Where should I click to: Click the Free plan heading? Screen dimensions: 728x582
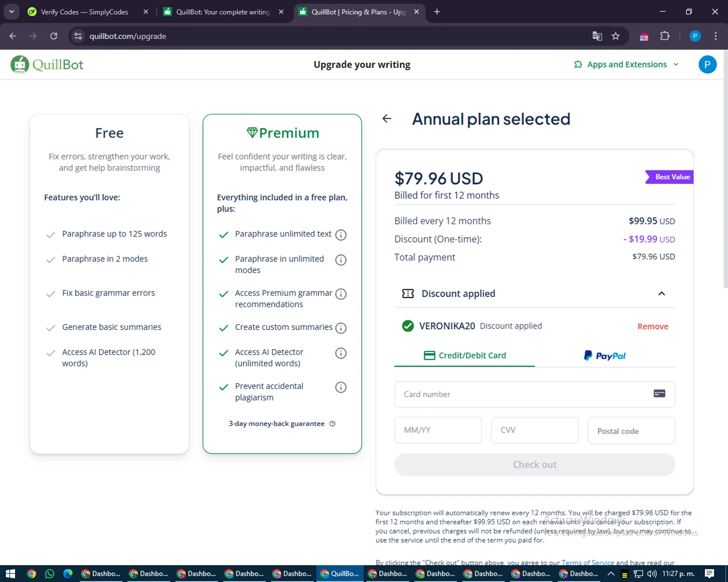pyautogui.click(x=109, y=133)
